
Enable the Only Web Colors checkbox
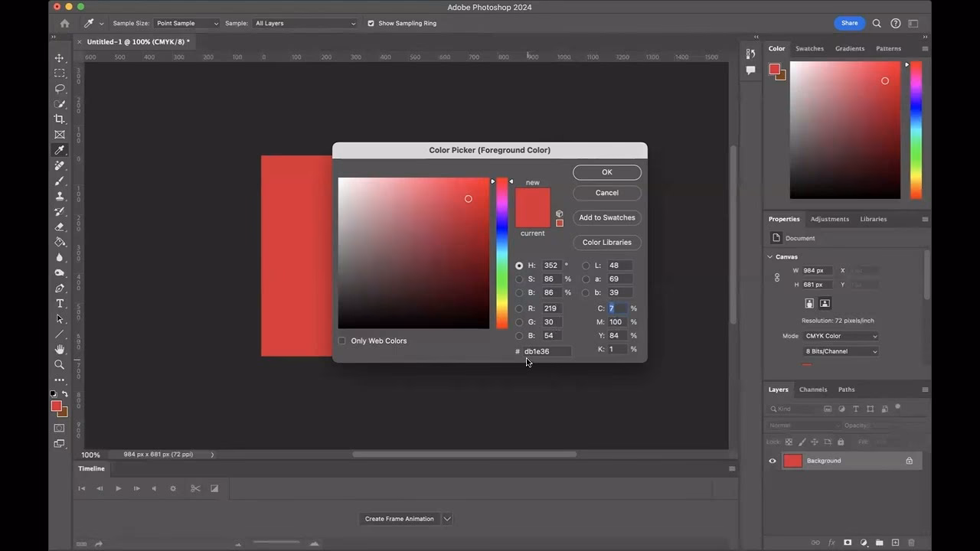click(x=341, y=341)
